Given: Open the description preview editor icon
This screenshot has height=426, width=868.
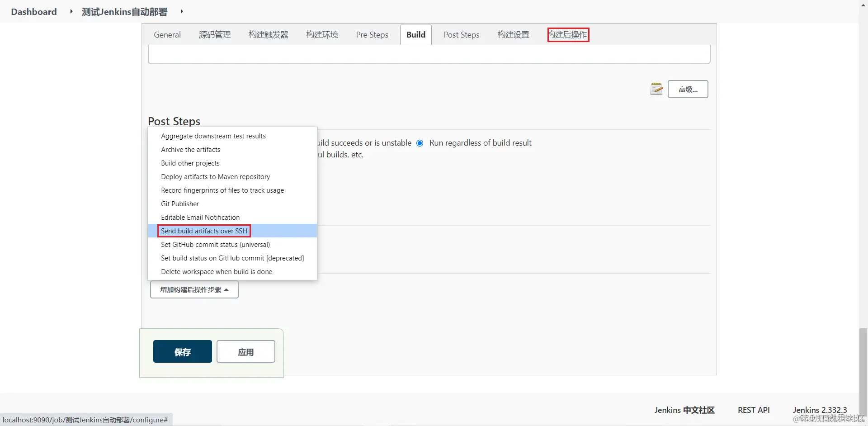Looking at the screenshot, I should (x=656, y=89).
